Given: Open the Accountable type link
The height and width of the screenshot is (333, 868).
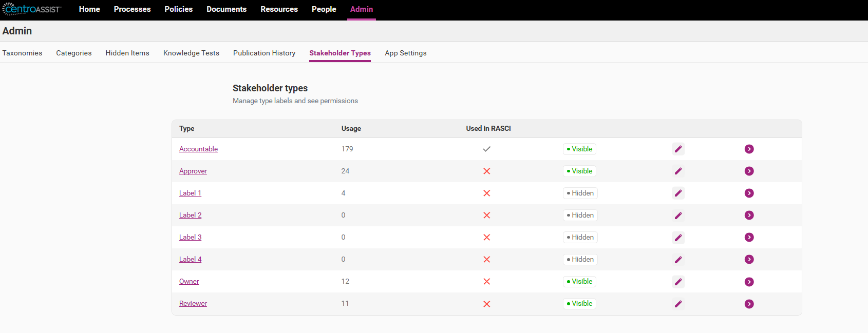Looking at the screenshot, I should [x=198, y=149].
